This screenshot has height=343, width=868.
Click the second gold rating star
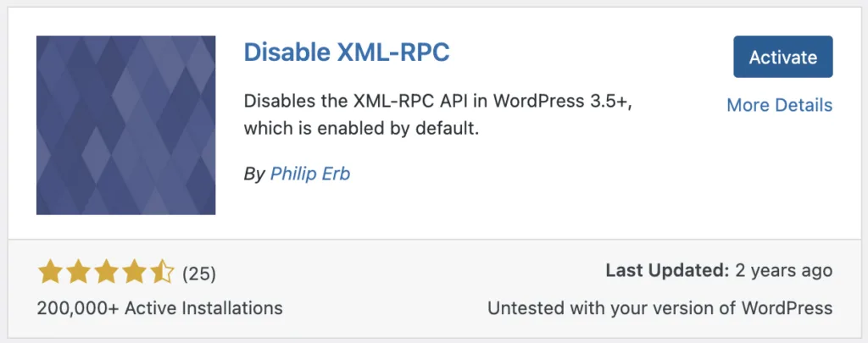(x=78, y=273)
